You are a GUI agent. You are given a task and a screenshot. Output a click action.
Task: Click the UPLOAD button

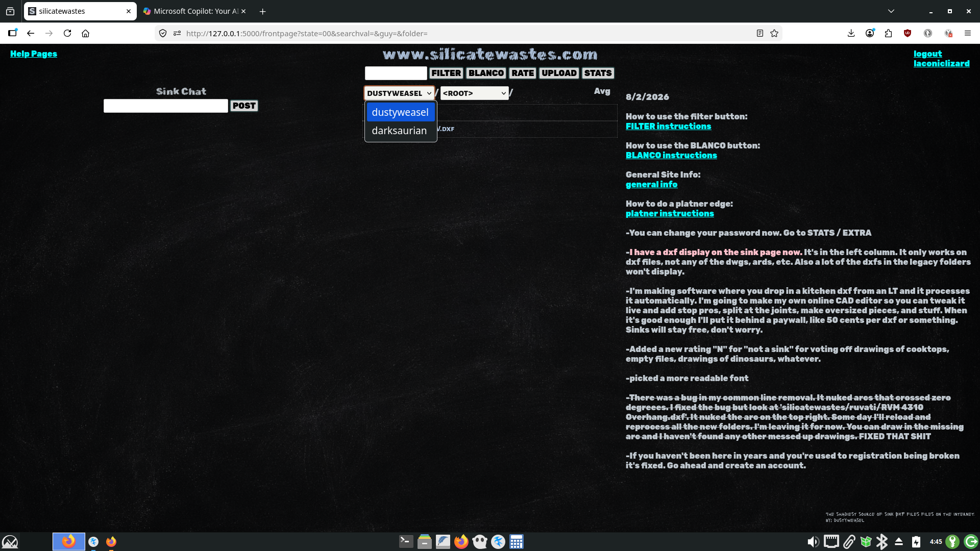click(559, 73)
